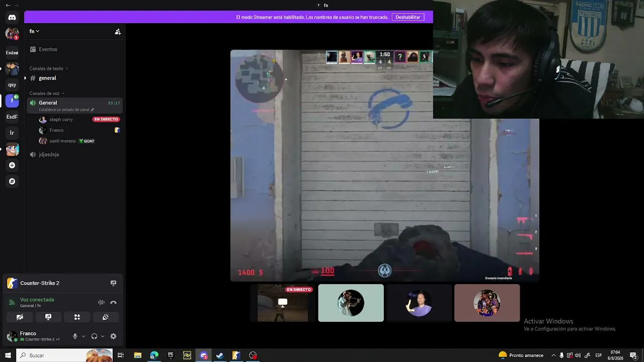Open Discord user settings gear
The height and width of the screenshot is (362, 644).
(113, 336)
